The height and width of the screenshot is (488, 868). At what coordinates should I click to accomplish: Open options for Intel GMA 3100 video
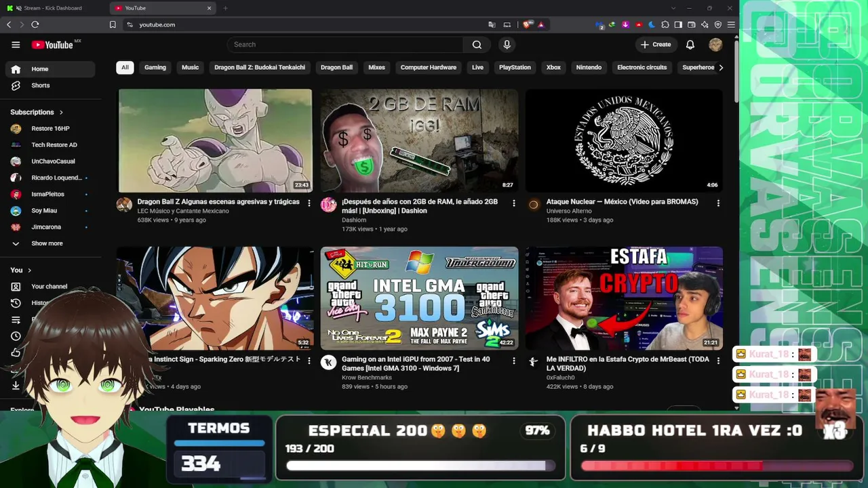[x=513, y=361]
